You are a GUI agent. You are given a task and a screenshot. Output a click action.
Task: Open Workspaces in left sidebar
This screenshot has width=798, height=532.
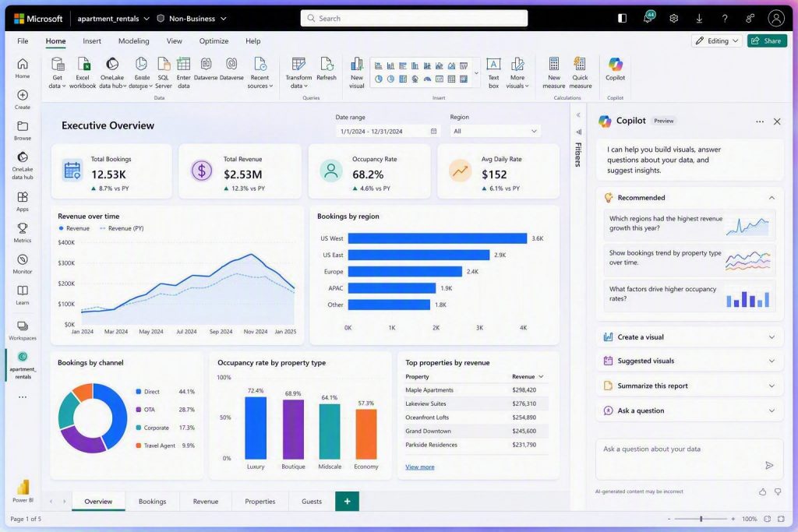click(23, 330)
